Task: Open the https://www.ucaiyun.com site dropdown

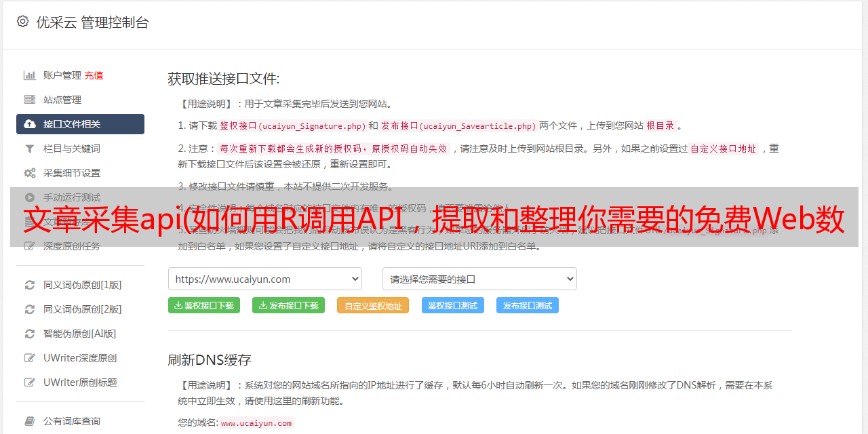Action: (264, 279)
